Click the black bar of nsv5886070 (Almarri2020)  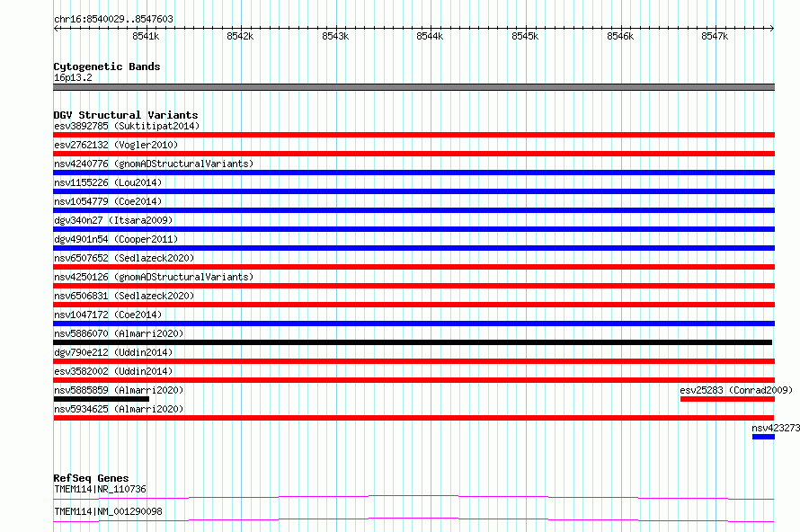(x=413, y=342)
